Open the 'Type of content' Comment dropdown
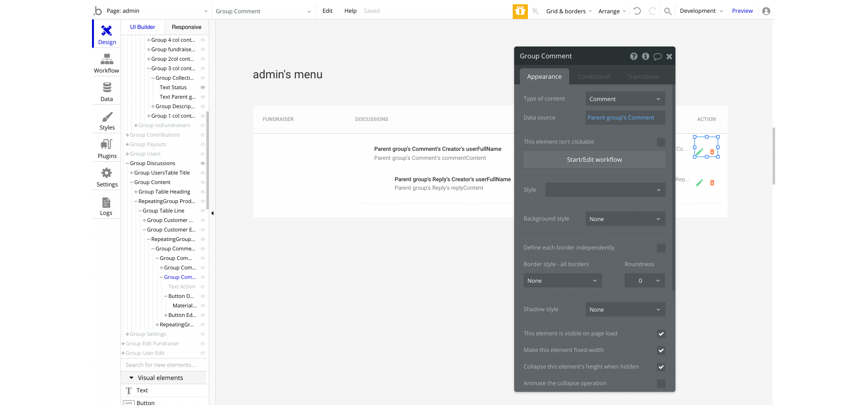The width and height of the screenshot is (868, 407). pos(625,99)
